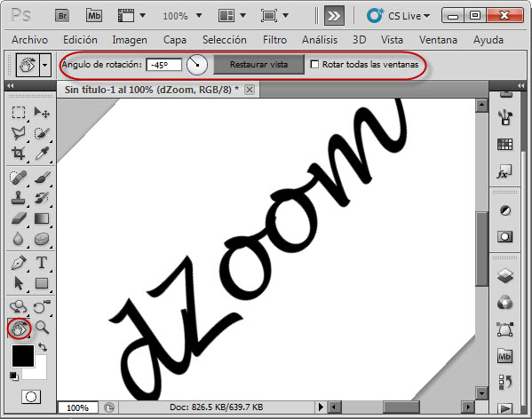Pick the Path Selection arrow tool

click(19, 283)
